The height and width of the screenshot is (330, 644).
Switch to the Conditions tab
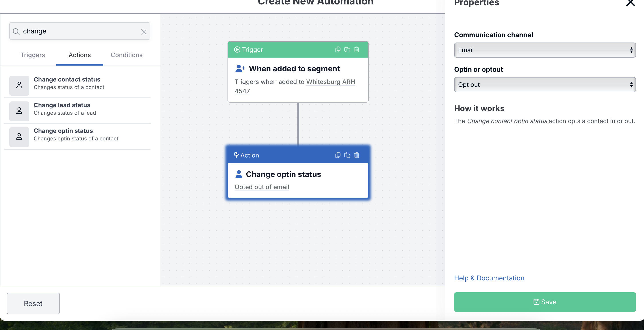tap(126, 55)
